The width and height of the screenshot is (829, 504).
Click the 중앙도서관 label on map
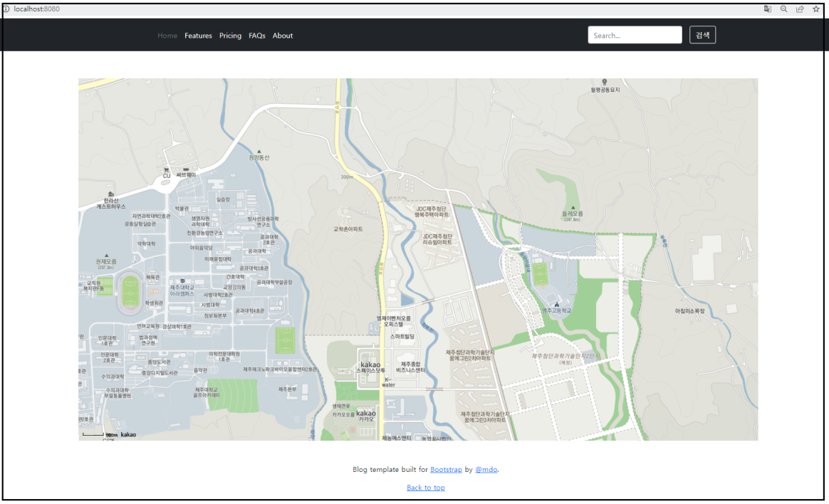(x=159, y=362)
